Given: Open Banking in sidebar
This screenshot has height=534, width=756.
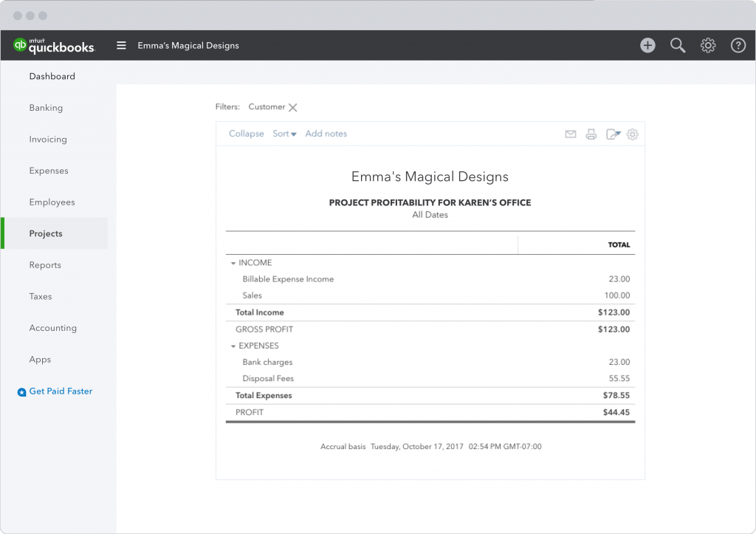Looking at the screenshot, I should [46, 108].
